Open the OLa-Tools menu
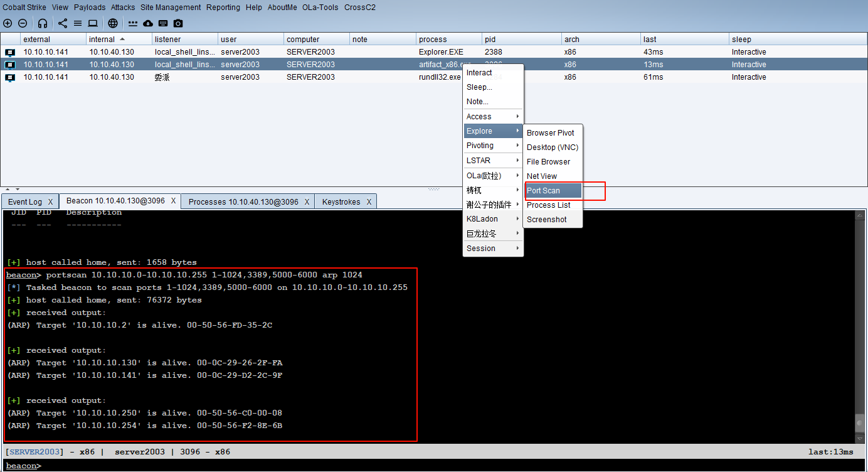 320,8
